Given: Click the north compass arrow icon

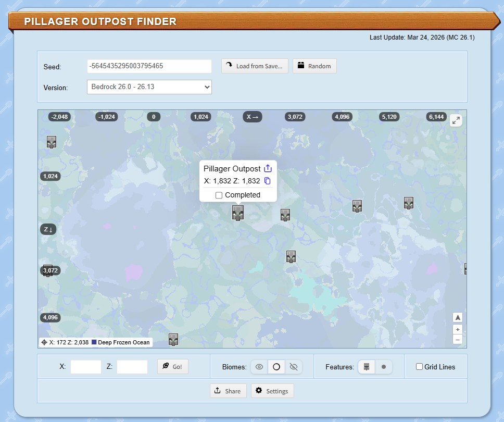Looking at the screenshot, I should pos(458,317).
